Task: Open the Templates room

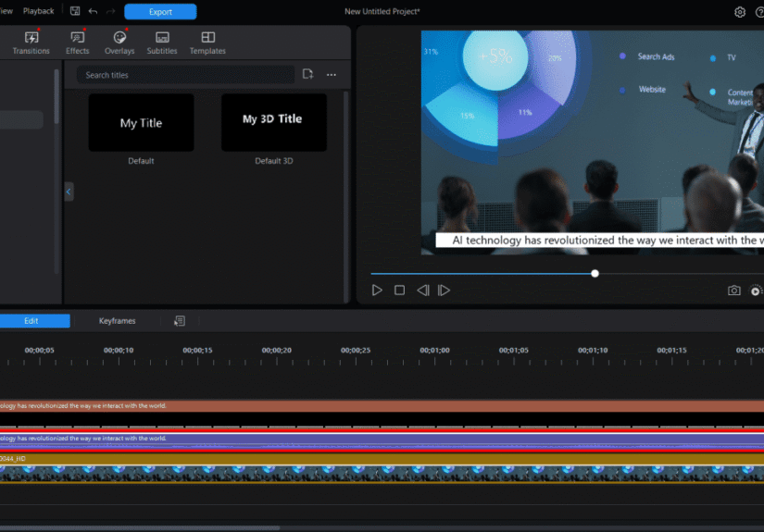Action: click(x=207, y=43)
